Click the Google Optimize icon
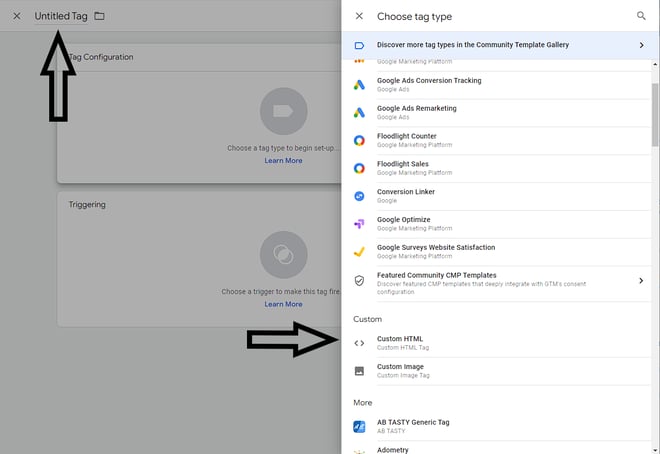This screenshot has width=660, height=454. pyautogui.click(x=359, y=224)
